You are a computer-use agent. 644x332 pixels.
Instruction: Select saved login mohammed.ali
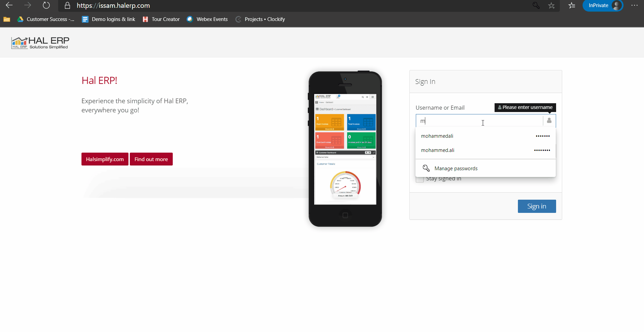(x=485, y=150)
